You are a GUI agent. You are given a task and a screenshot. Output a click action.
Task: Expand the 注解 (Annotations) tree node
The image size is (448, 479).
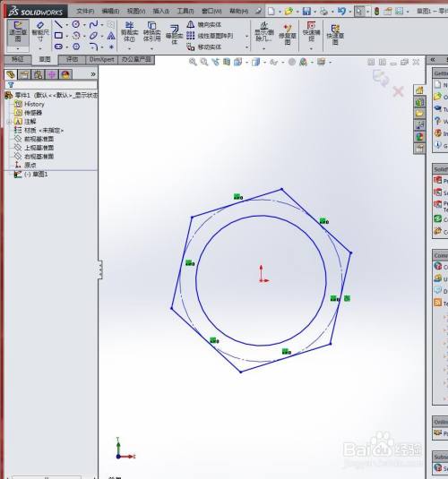pos(9,122)
